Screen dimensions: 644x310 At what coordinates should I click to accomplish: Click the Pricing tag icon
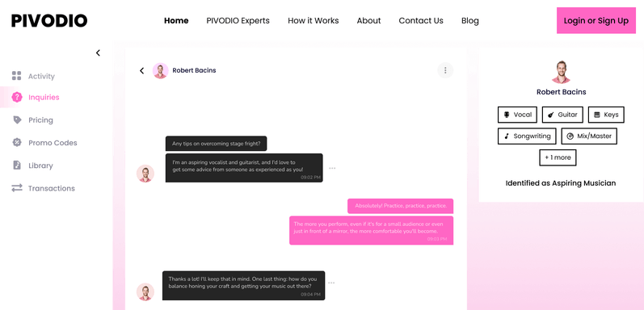[17, 120]
